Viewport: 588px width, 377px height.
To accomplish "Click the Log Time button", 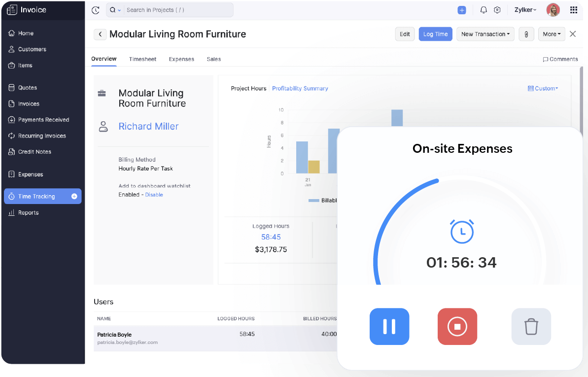I will point(435,34).
